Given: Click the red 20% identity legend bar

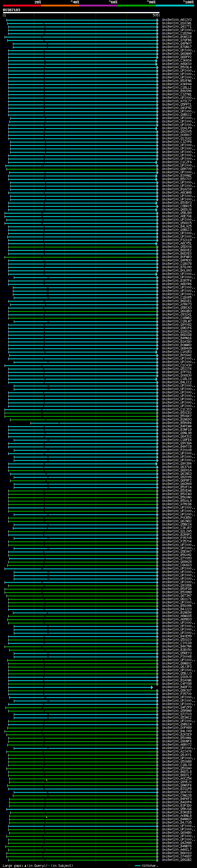Looking at the screenshot, I should (22, 6).
